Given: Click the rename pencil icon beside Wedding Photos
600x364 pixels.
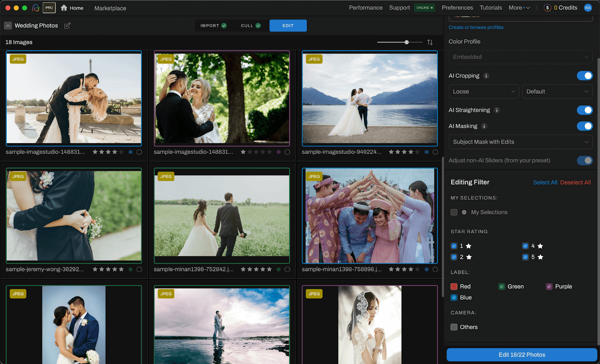Looking at the screenshot, I should pos(67,25).
